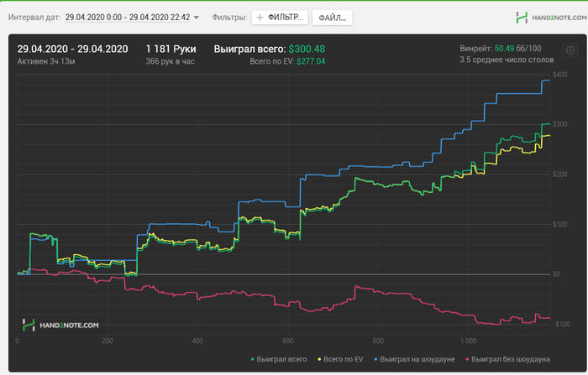The width and height of the screenshot is (588, 375).
Task: Click the 1 181 Руки hands count
Action: (x=171, y=49)
